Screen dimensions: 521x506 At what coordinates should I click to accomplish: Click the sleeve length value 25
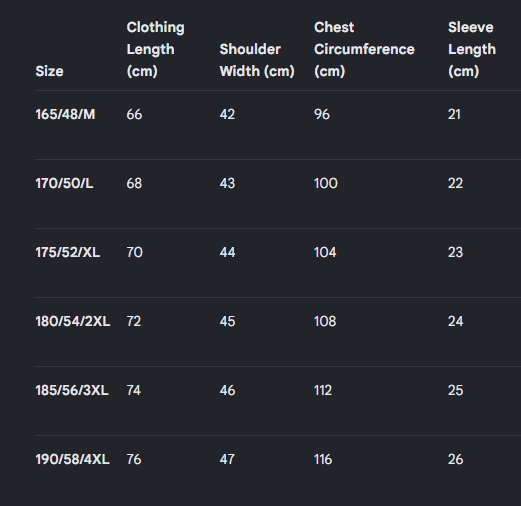coord(456,390)
